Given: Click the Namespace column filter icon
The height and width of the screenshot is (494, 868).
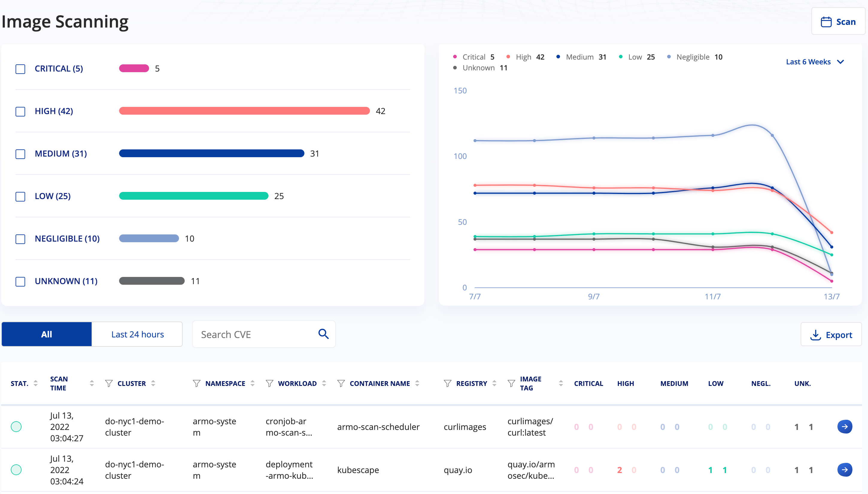Looking at the screenshot, I should point(196,384).
